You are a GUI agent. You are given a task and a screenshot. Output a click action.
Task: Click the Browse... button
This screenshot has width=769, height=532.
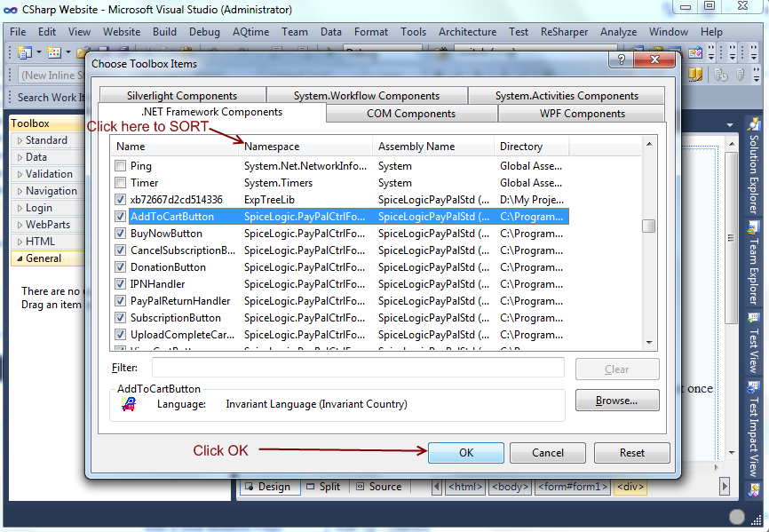616,401
